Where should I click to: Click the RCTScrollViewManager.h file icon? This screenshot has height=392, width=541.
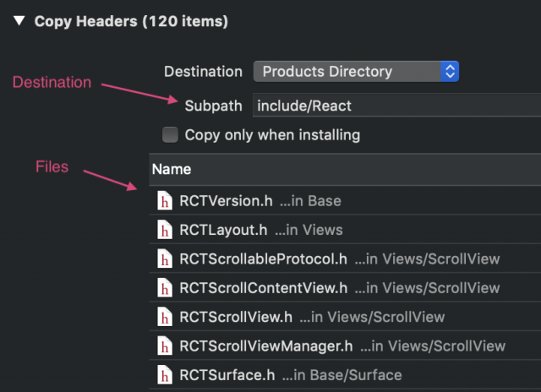[165, 346]
